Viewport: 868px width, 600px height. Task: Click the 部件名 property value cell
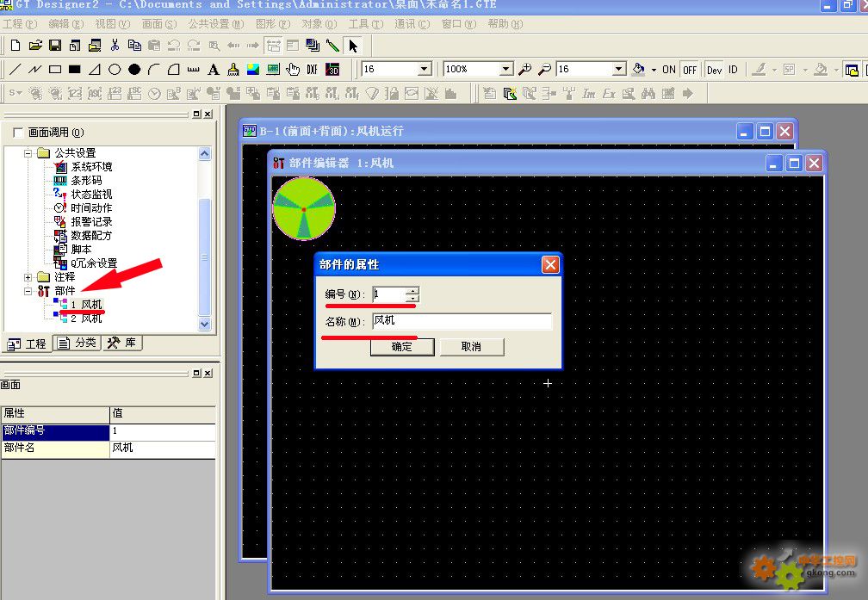163,448
